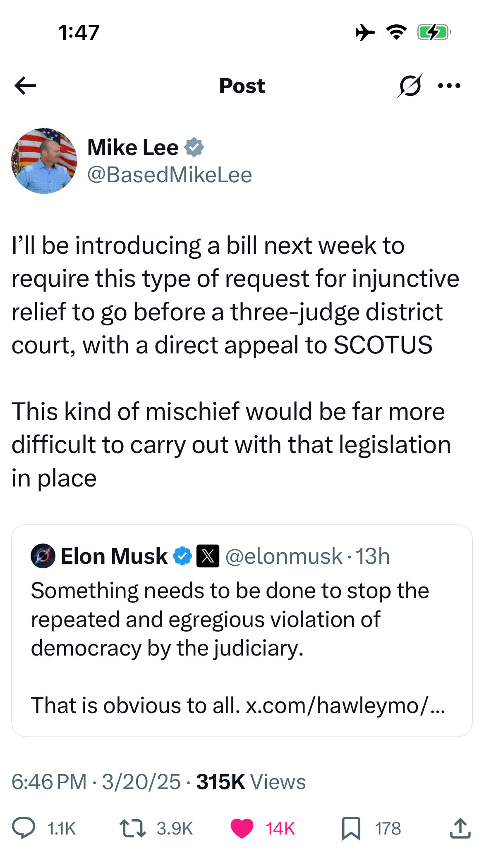Viewport: 484px width, 868px height.
Task: View the 315K Views count details
Action: tap(251, 782)
